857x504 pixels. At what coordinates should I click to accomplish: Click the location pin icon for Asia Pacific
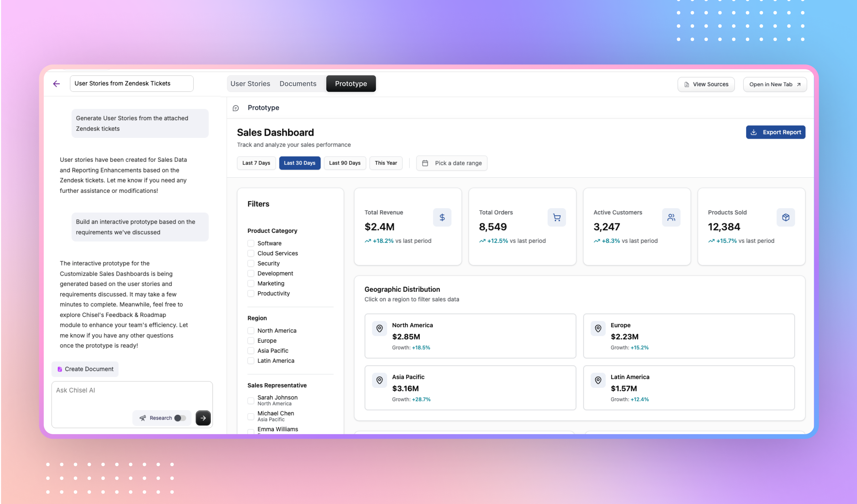click(379, 380)
